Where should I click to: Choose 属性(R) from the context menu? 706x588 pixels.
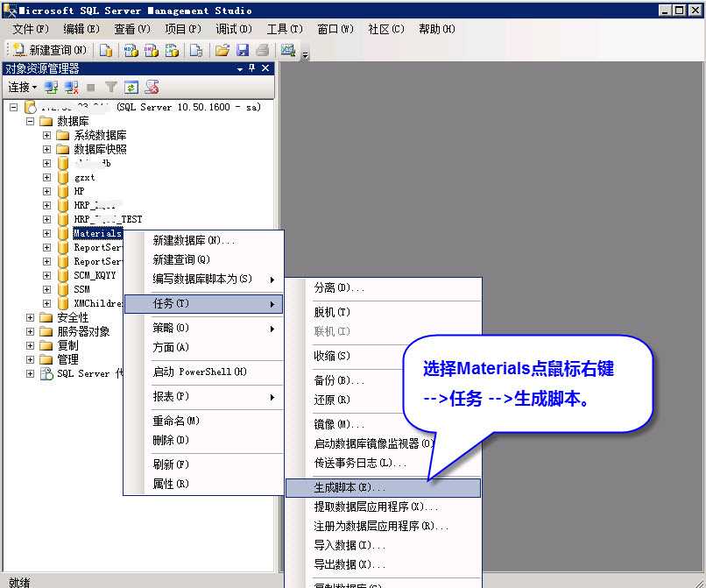click(x=204, y=484)
